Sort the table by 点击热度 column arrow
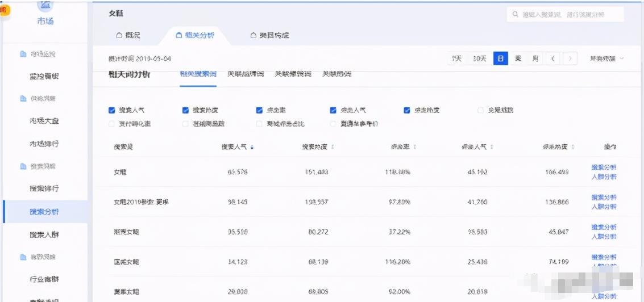This screenshot has height=302, width=644. tap(572, 147)
